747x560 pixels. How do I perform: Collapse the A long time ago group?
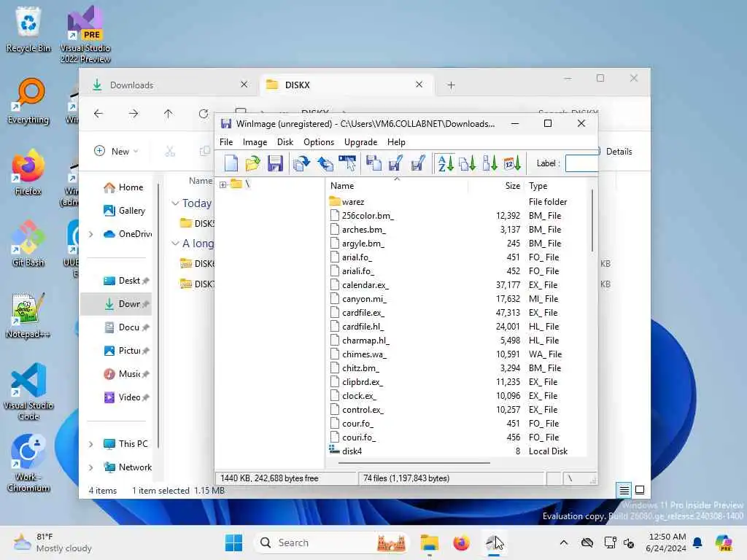(x=175, y=244)
